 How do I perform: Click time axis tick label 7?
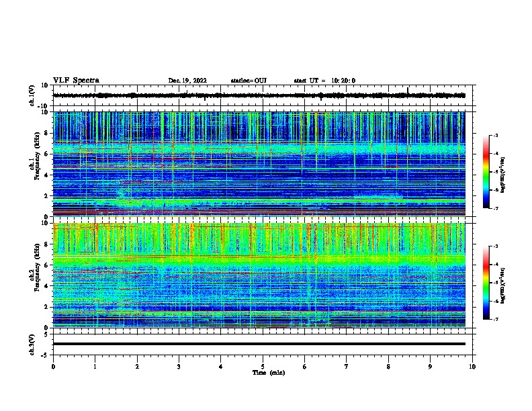(x=347, y=367)
